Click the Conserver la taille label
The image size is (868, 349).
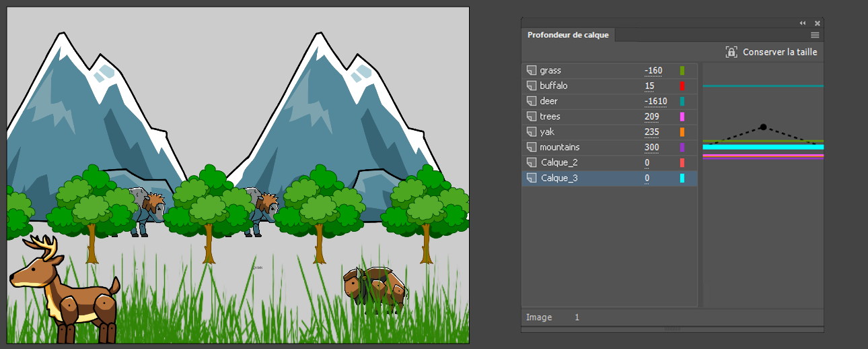tap(780, 52)
